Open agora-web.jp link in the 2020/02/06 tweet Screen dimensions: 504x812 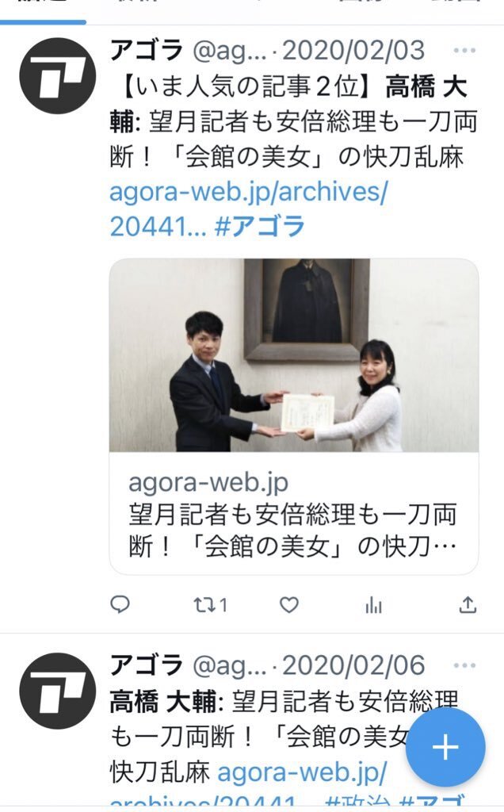click(302, 772)
